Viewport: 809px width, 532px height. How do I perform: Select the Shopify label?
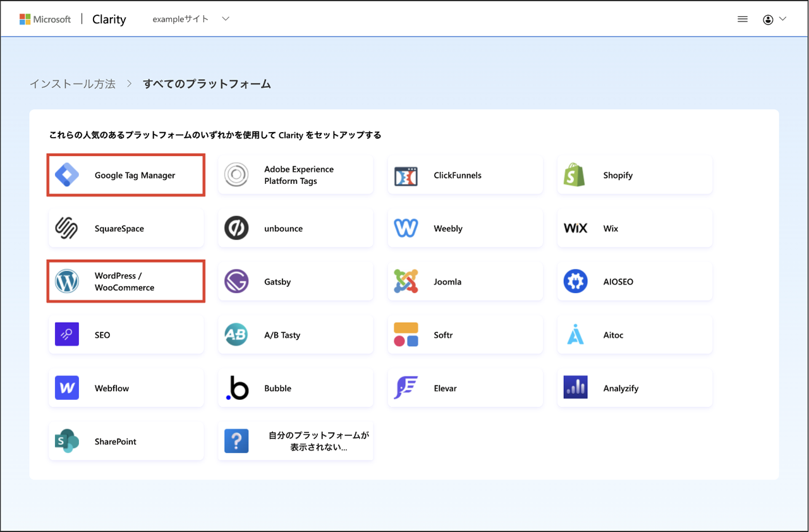[x=617, y=175]
